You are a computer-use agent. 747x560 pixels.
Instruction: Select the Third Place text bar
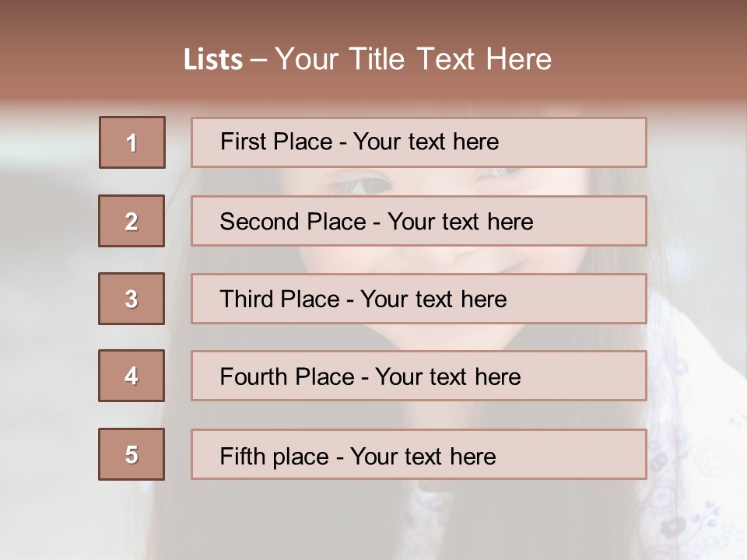(x=419, y=299)
